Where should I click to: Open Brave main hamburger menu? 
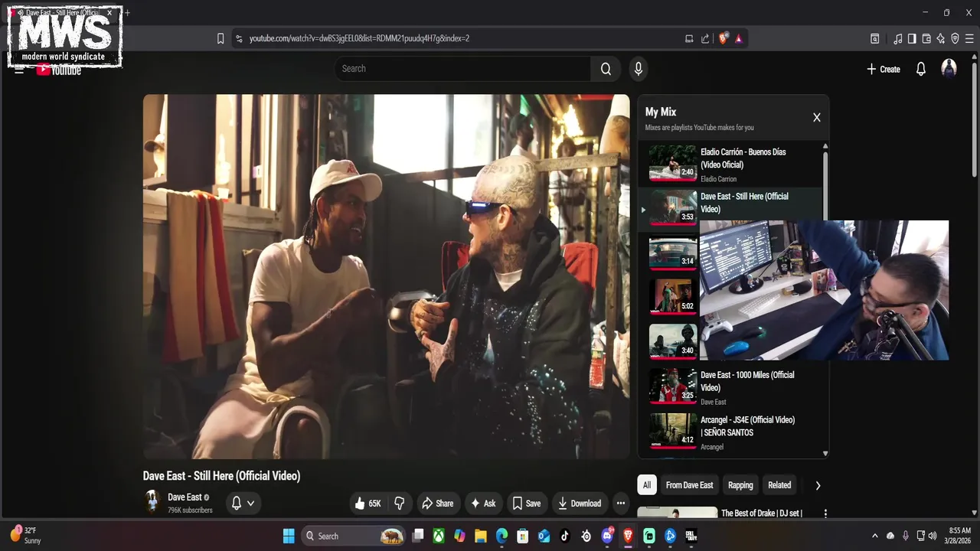pos(969,38)
